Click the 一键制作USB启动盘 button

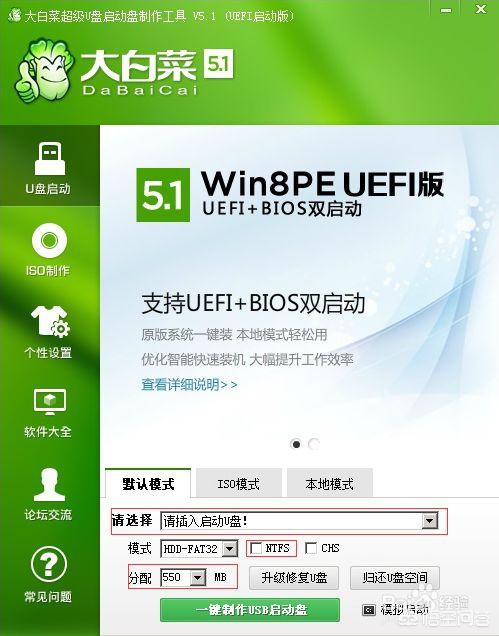point(250,610)
